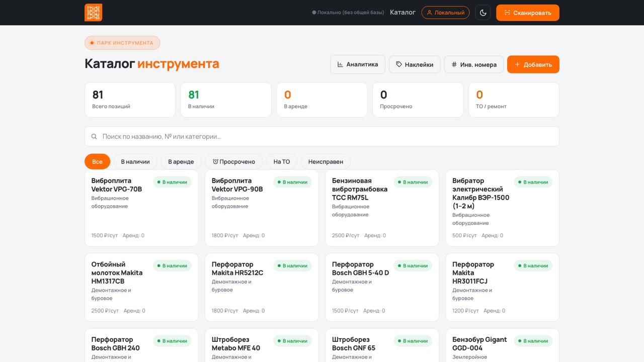This screenshot has width=644, height=362.
Task: Open the Наклейки tag button
Action: tap(415, 64)
